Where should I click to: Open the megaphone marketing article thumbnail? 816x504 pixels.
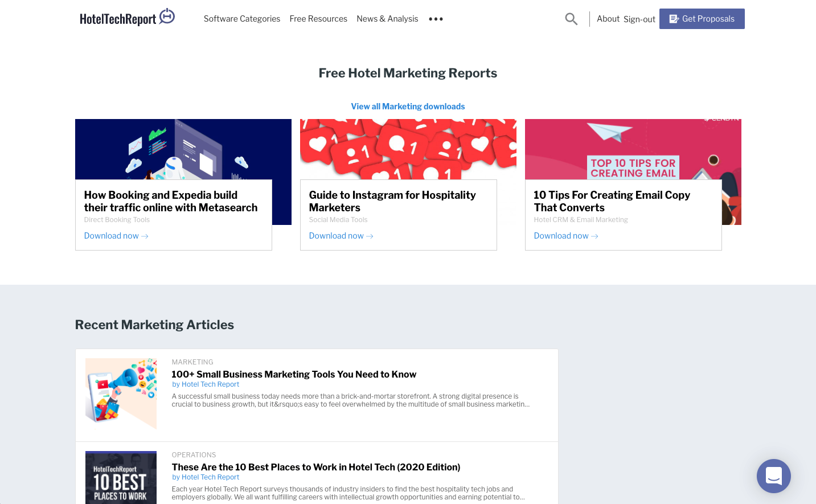(121, 394)
